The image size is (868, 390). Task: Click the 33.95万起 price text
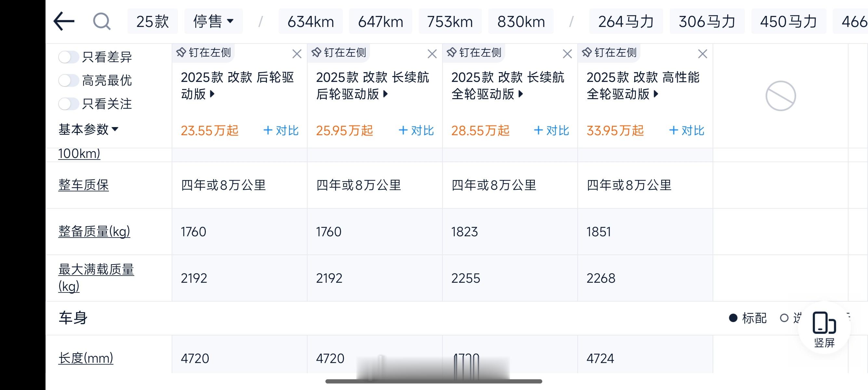tap(615, 131)
